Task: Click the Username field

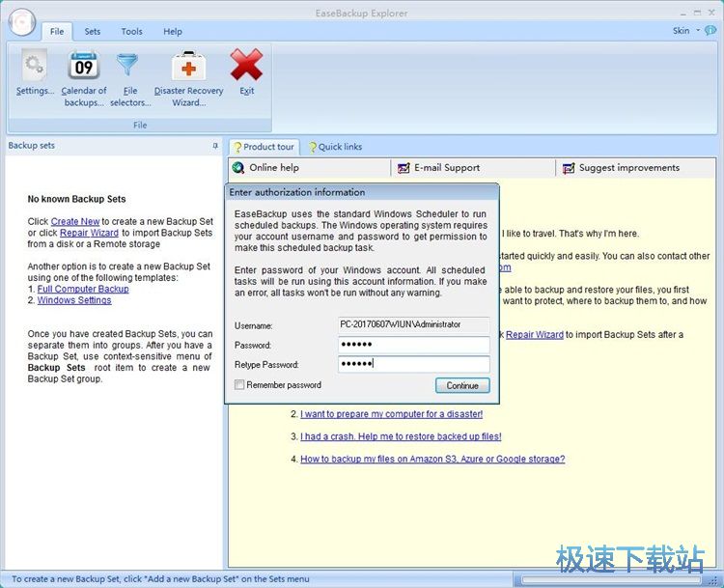Action: pyautogui.click(x=414, y=324)
